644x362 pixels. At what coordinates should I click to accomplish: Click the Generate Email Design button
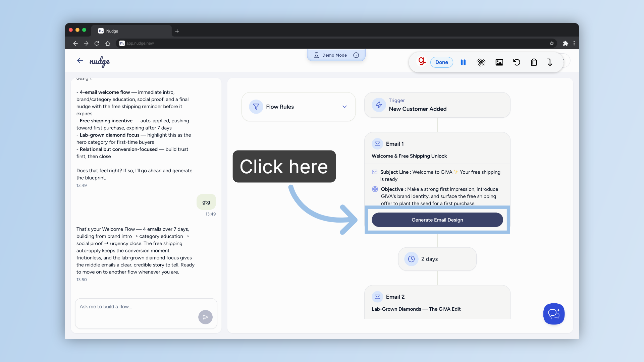437,220
